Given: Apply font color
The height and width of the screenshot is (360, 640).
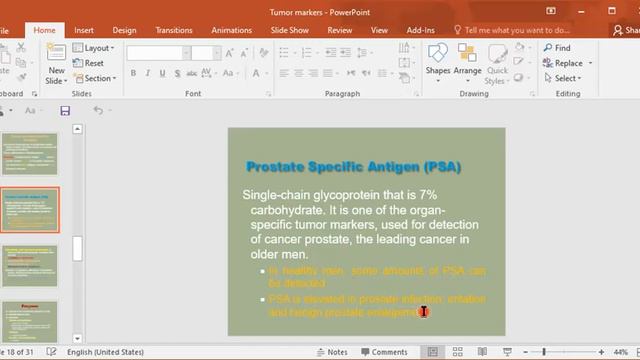Looking at the screenshot, I should pyautogui.click(x=256, y=73).
